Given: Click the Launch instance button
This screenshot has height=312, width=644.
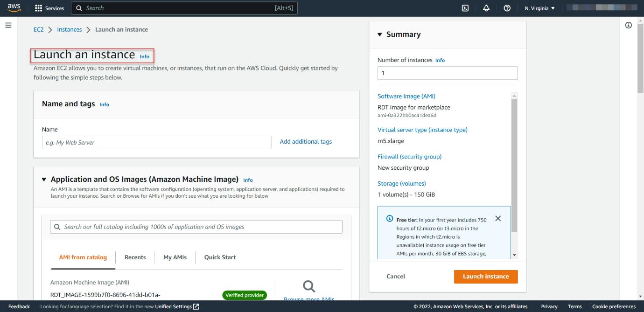Looking at the screenshot, I should tap(486, 276).
